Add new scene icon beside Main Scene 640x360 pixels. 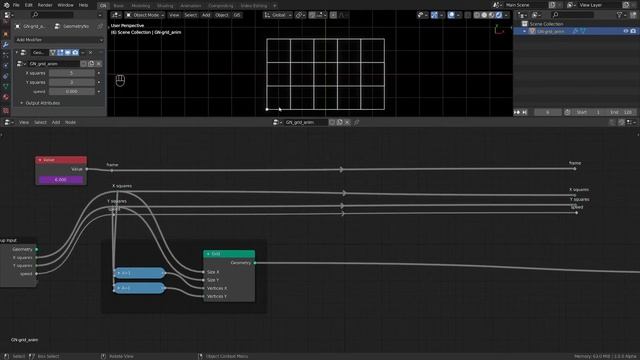(x=552, y=5)
